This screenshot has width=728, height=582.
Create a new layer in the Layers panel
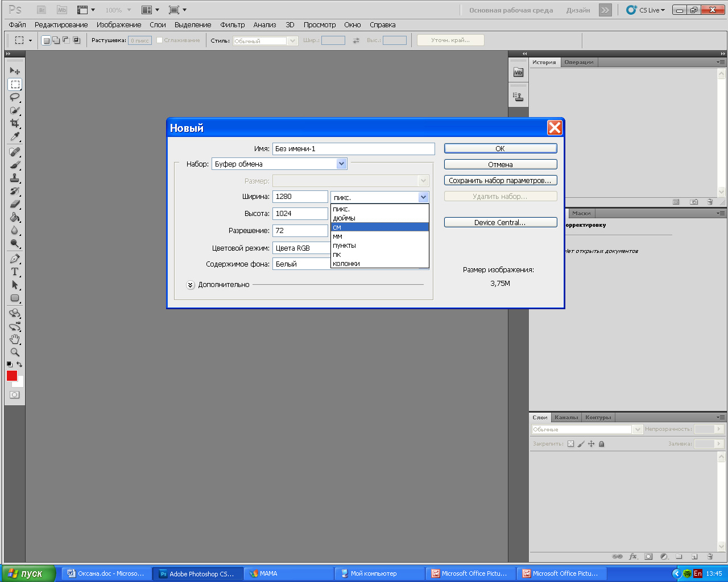click(694, 556)
